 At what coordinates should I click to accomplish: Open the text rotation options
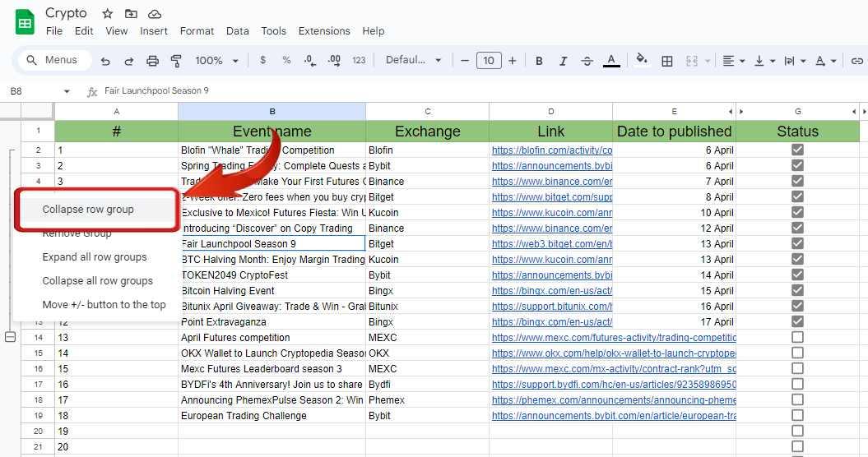[825, 61]
